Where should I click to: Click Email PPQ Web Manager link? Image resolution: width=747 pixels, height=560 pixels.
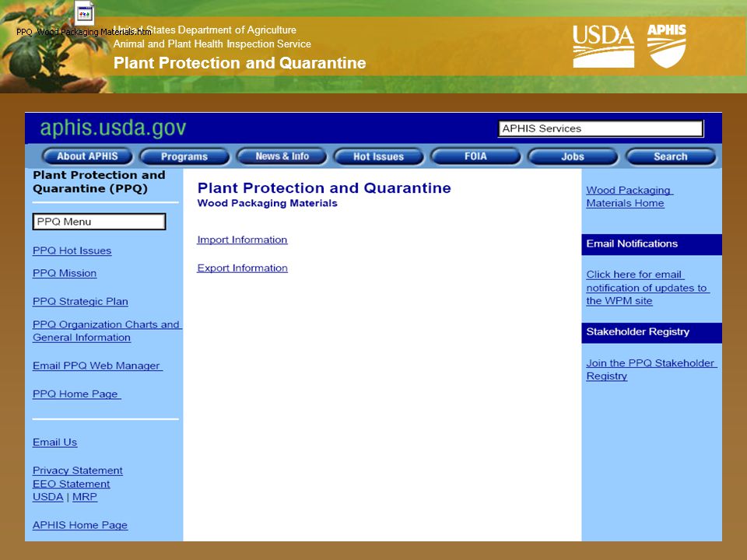(97, 366)
